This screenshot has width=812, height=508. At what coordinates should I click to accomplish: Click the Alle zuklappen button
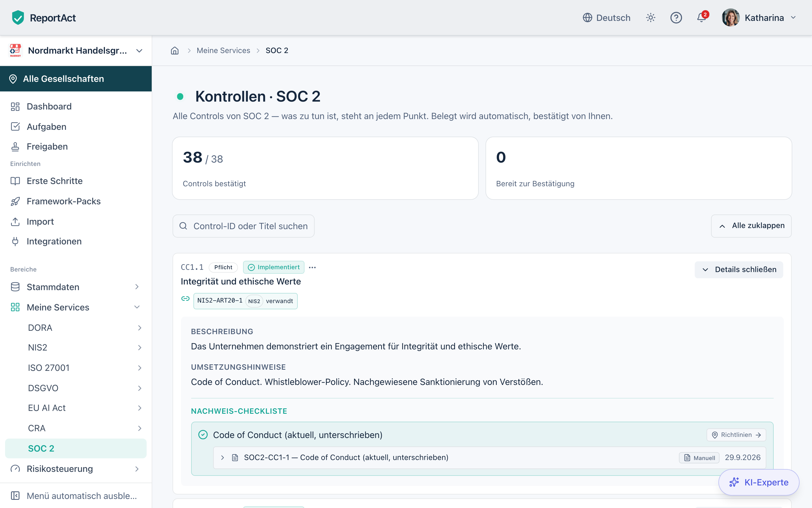[x=751, y=226]
